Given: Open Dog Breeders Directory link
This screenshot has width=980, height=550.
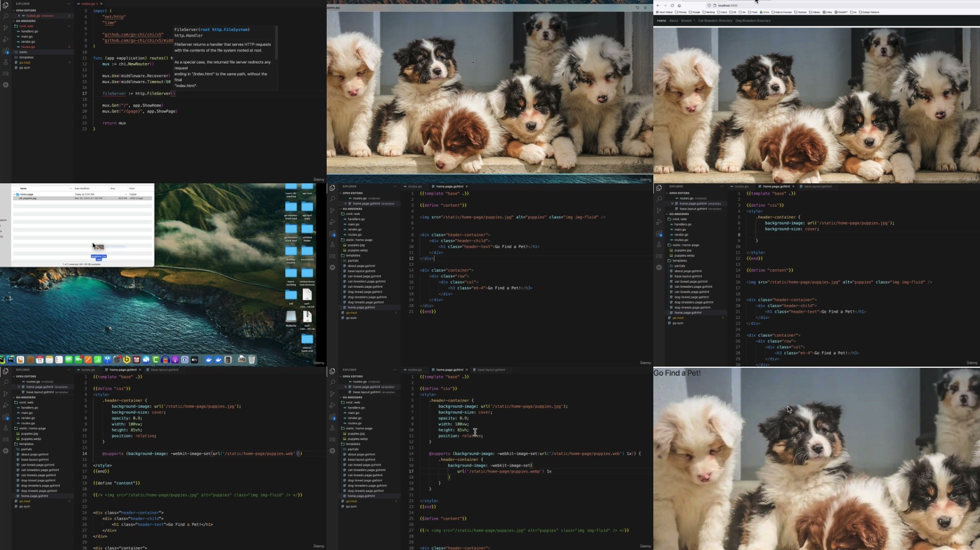Looking at the screenshot, I should click(x=753, y=21).
